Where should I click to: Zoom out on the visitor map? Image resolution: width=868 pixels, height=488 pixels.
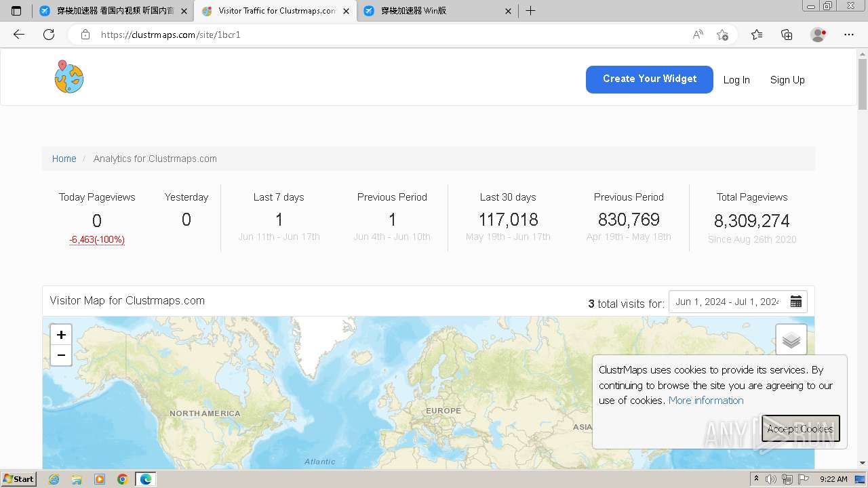pyautogui.click(x=61, y=355)
